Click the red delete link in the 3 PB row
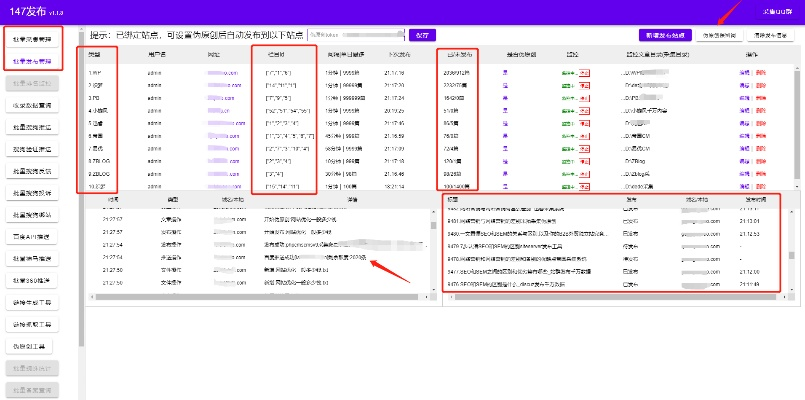This screenshot has width=805, height=400. (760, 98)
